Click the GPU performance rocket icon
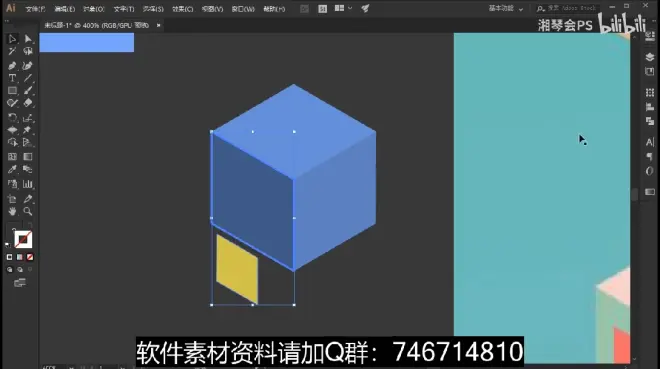 365,8
